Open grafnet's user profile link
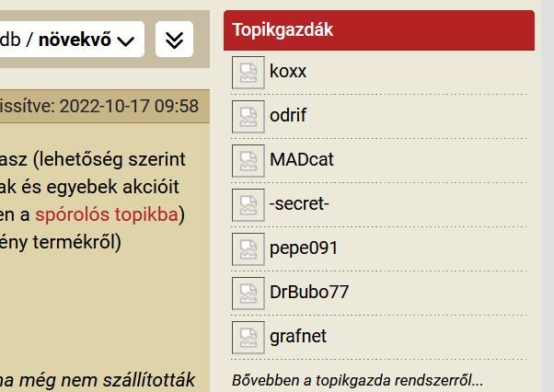 [298, 336]
